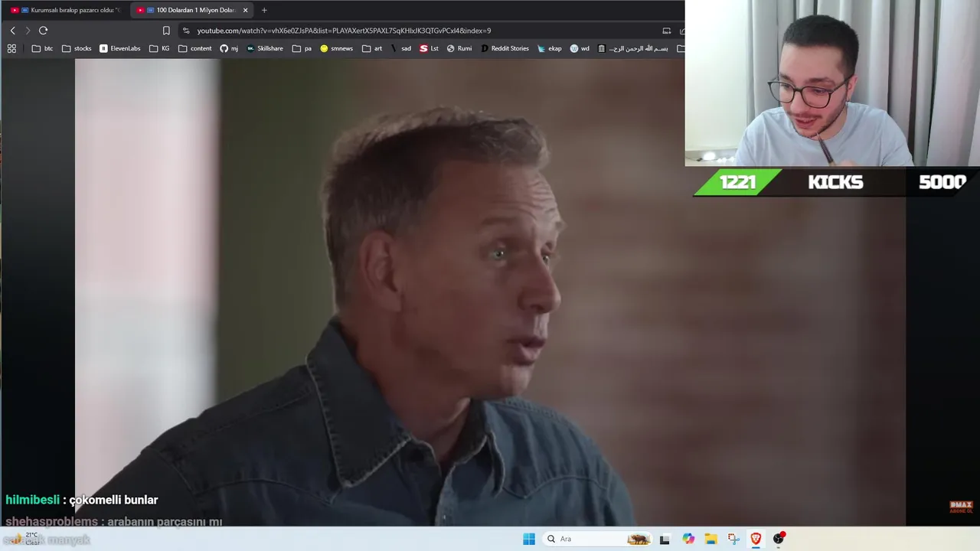Open the mj GitHub bookmark
Viewport: 980px width, 551px height.
click(x=229, y=48)
